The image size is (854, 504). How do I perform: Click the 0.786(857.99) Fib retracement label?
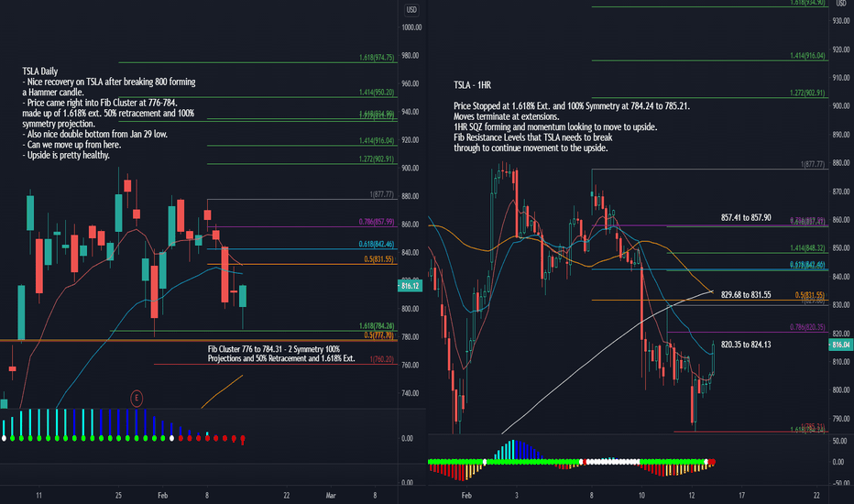377,222
